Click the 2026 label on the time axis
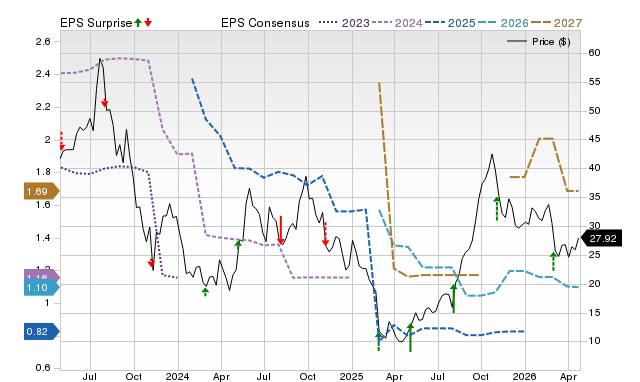Viewport: 640px width, 382px height. 524,376
